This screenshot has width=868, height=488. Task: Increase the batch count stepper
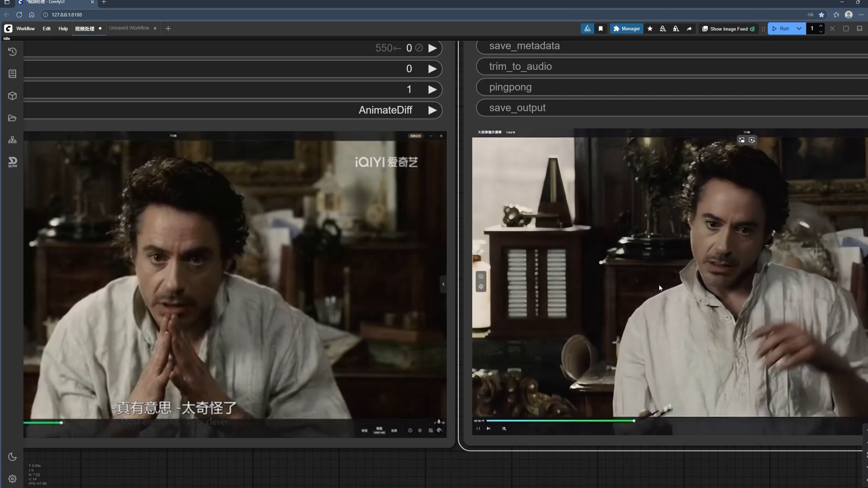coord(821,26)
